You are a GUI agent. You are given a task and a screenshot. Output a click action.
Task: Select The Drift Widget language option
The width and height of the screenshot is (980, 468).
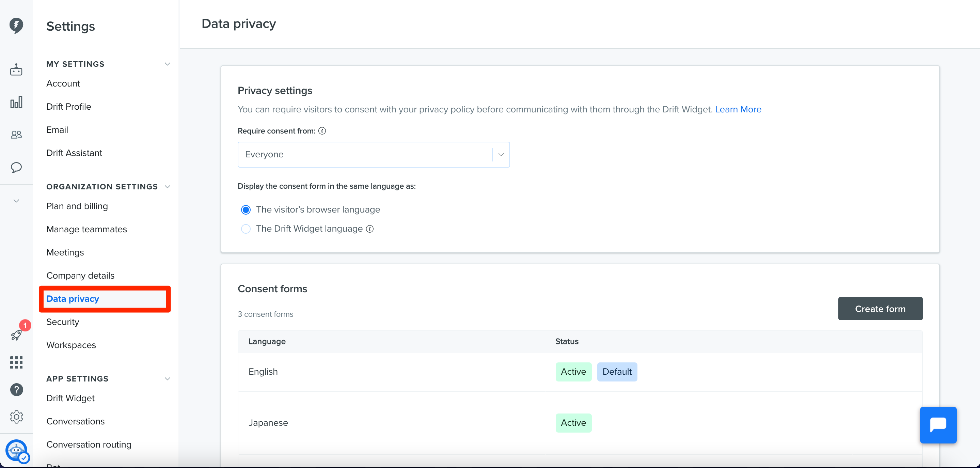point(246,229)
